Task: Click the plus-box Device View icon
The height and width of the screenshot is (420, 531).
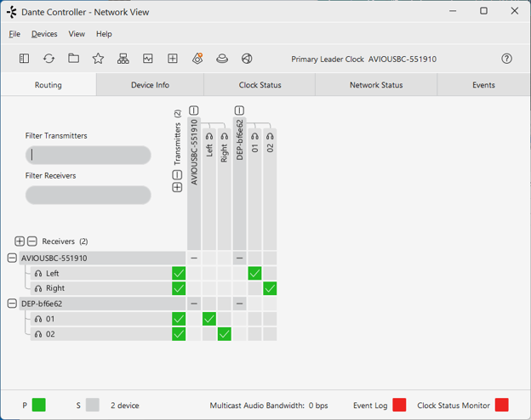Action: pyautogui.click(x=173, y=59)
